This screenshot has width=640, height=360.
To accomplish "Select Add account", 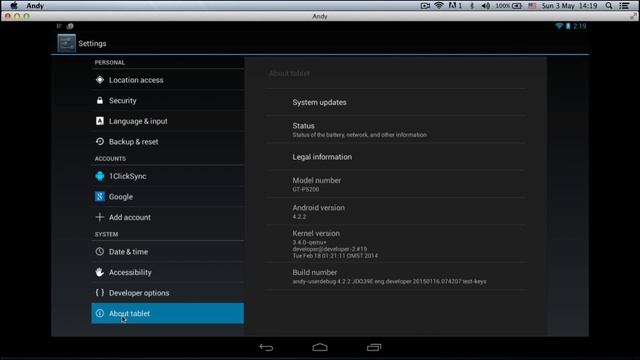I will tap(167, 217).
